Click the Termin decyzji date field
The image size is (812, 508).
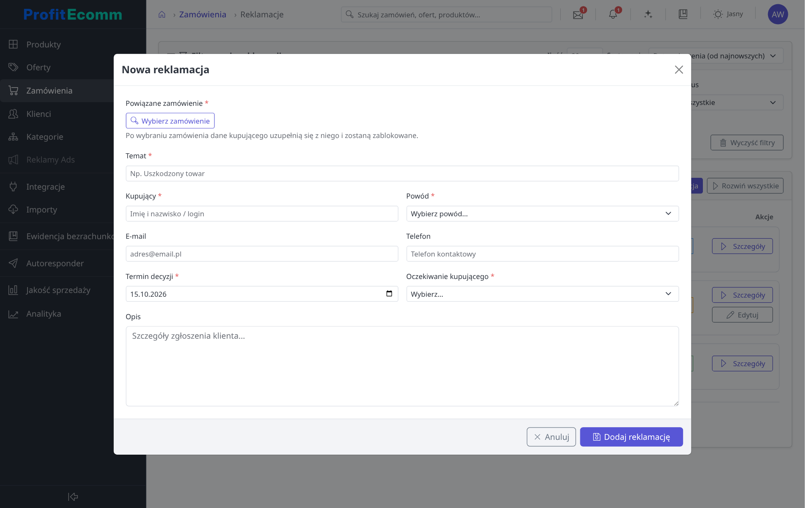click(262, 294)
